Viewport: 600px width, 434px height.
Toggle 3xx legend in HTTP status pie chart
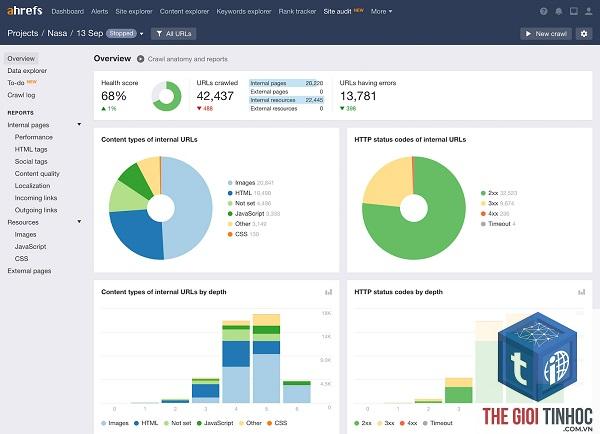497,203
